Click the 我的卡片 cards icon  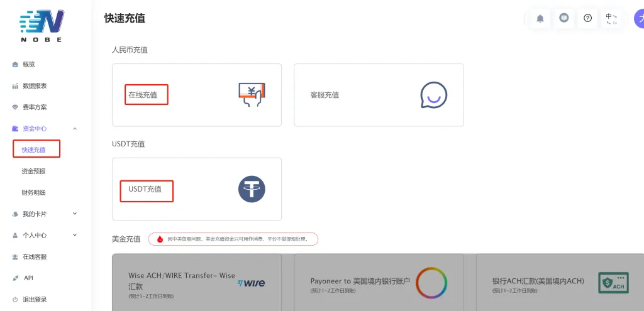(x=15, y=214)
